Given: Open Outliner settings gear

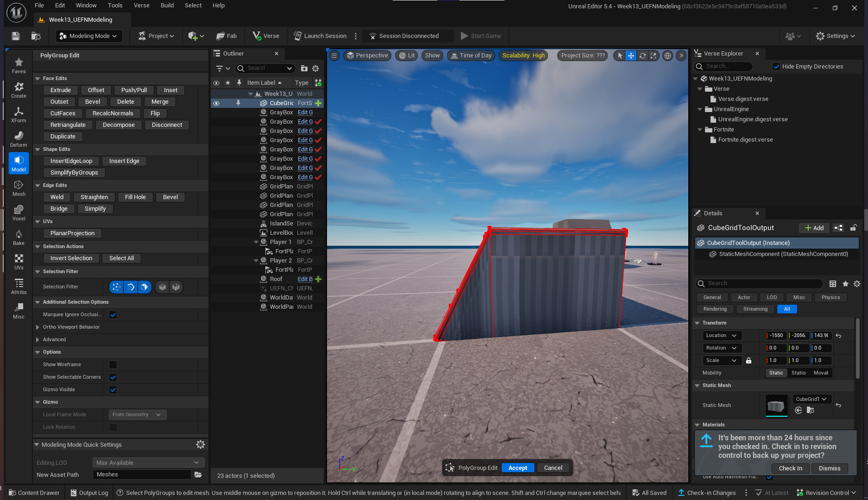Looking at the screenshot, I should pyautogui.click(x=315, y=69).
